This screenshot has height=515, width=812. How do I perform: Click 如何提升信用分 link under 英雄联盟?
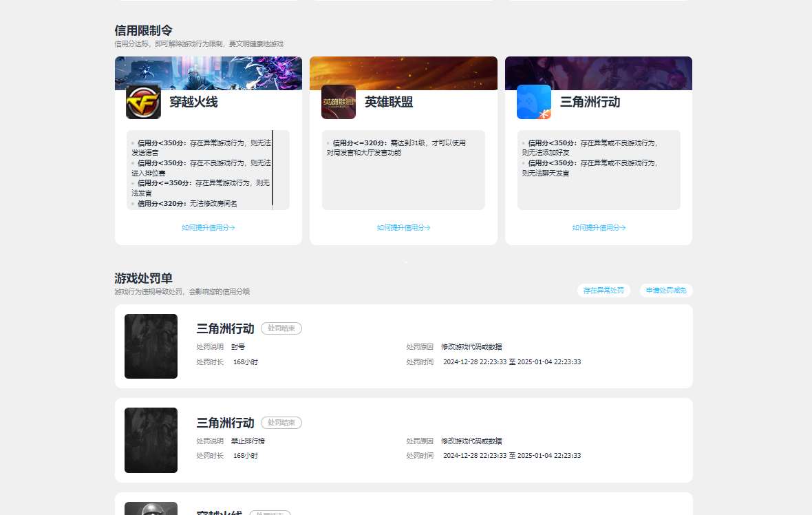coord(403,228)
